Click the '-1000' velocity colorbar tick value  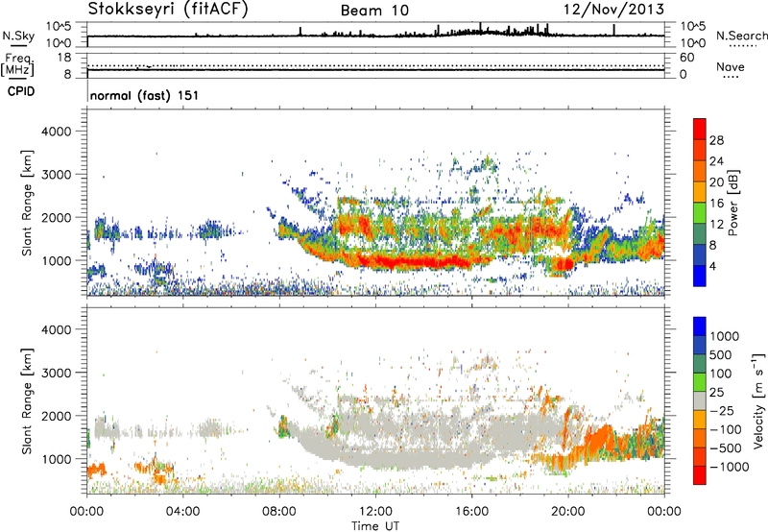click(729, 467)
